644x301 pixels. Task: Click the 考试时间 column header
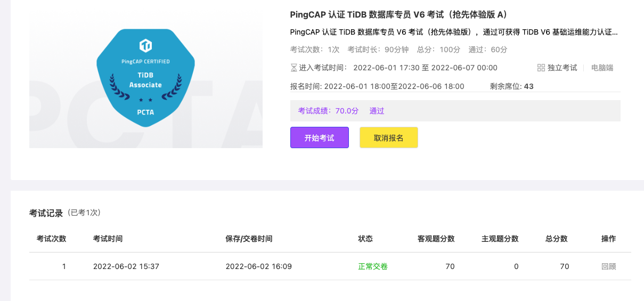click(108, 239)
